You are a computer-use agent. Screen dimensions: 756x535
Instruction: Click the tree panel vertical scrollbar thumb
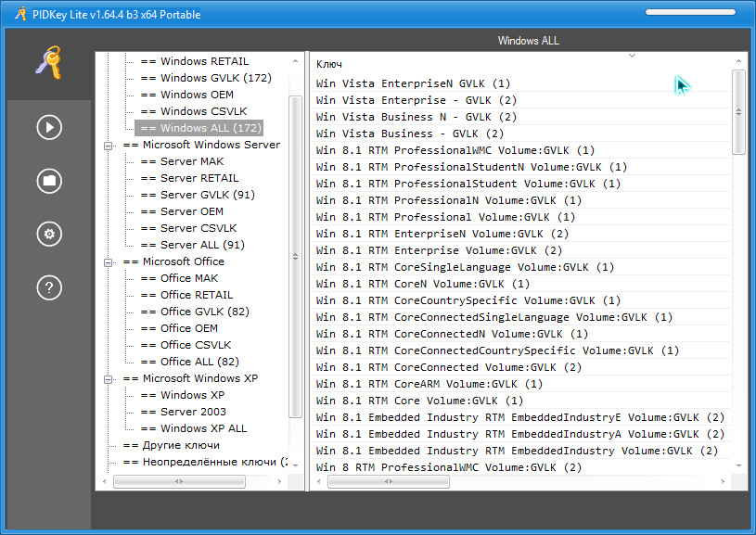[x=295, y=257]
